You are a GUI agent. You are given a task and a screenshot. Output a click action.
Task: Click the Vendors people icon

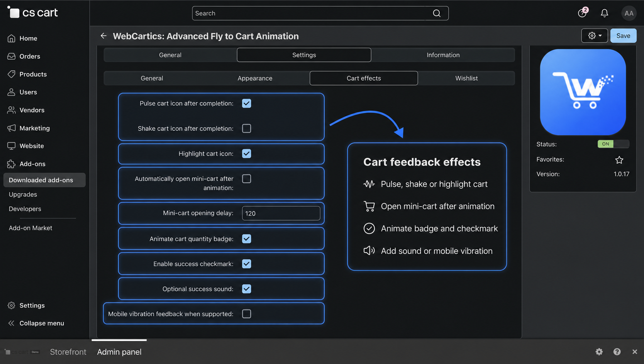click(x=12, y=110)
